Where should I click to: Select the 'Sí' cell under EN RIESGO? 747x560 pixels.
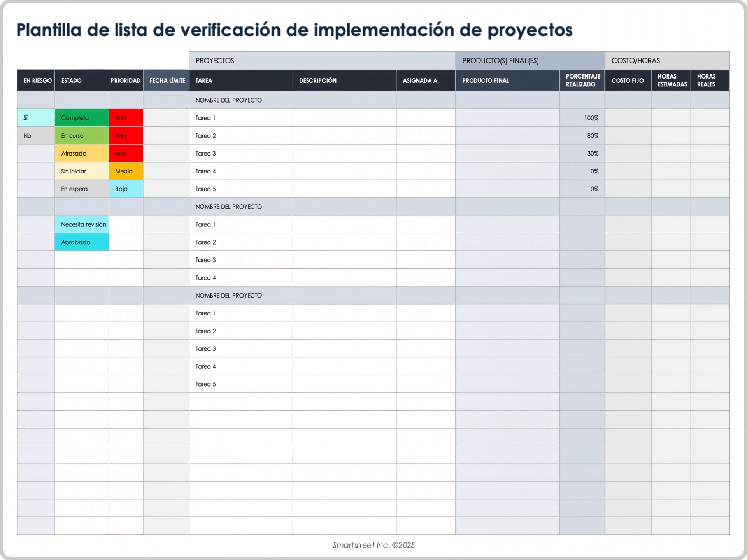(26, 117)
